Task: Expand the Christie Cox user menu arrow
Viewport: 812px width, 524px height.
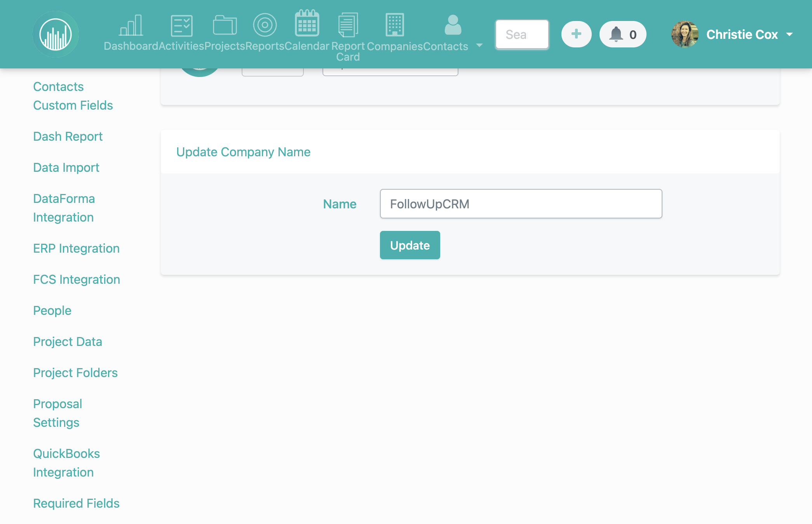Action: pos(789,34)
